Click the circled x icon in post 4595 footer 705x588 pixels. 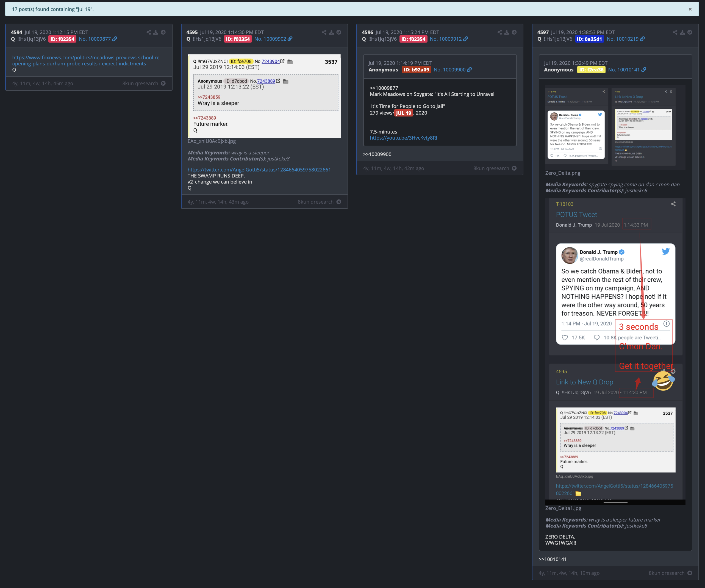(x=339, y=202)
